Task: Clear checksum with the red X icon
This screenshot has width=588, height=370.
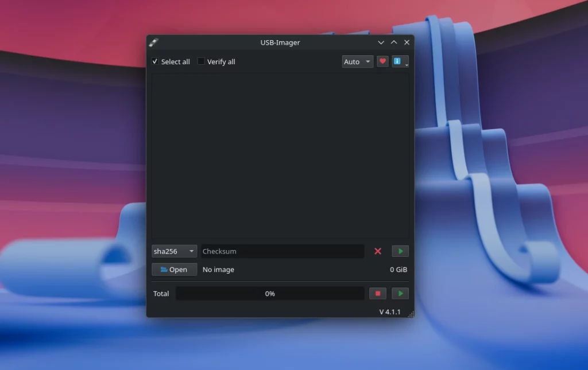Action: click(378, 251)
